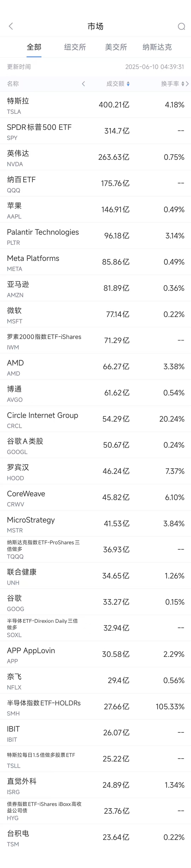191x868 pixels.
Task: Select the 美交所 tab
Action: 116,47
